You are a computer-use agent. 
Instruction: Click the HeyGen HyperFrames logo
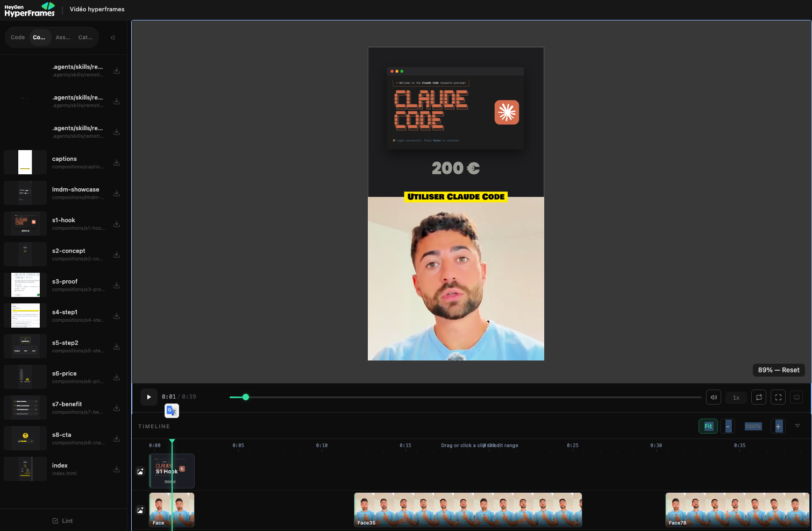(30, 10)
